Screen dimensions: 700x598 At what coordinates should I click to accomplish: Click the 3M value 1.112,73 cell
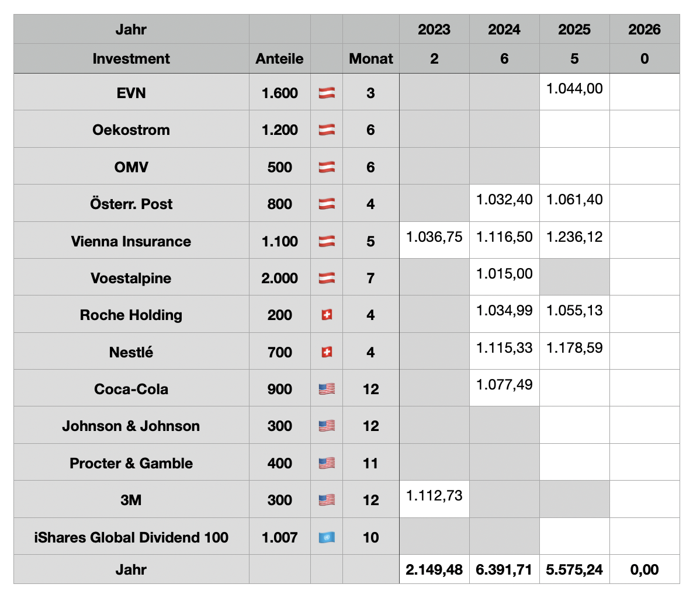pos(434,499)
